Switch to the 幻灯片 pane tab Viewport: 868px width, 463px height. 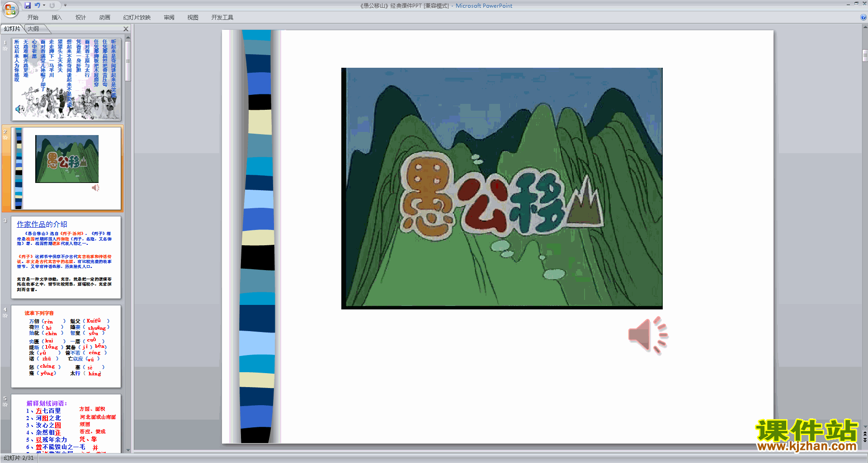[12, 29]
